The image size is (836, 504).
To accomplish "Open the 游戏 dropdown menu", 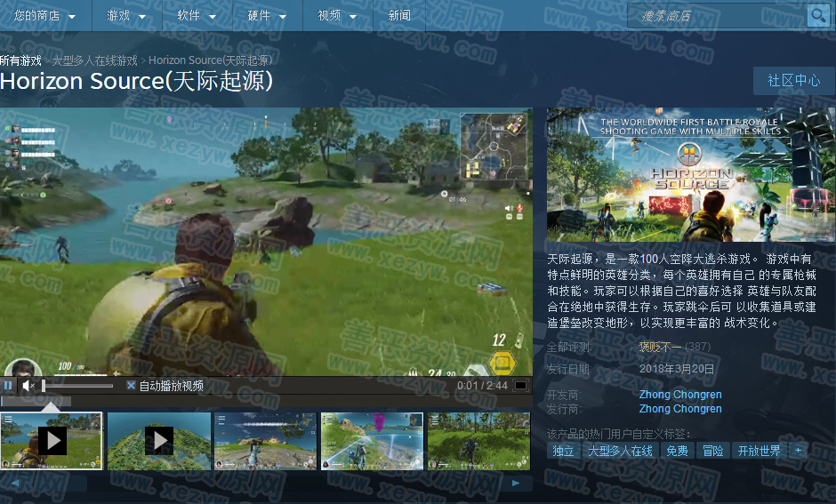I will pos(125,16).
